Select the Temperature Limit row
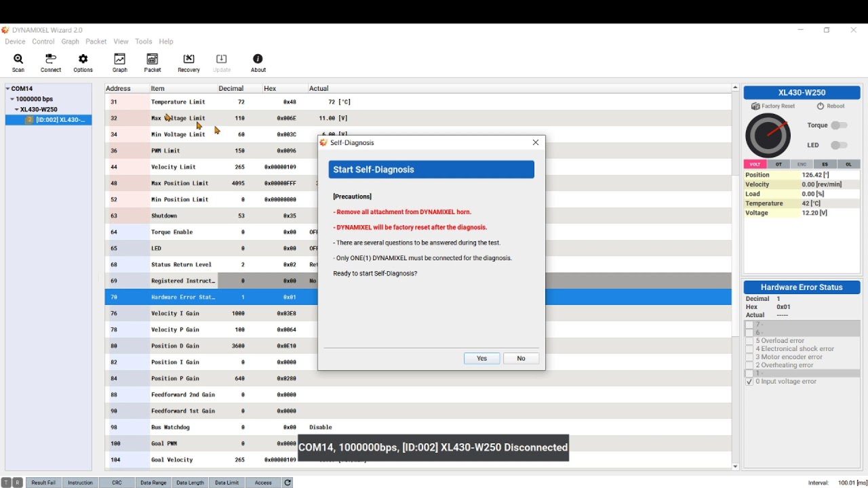Image resolution: width=868 pixels, height=488 pixels. tap(418, 102)
